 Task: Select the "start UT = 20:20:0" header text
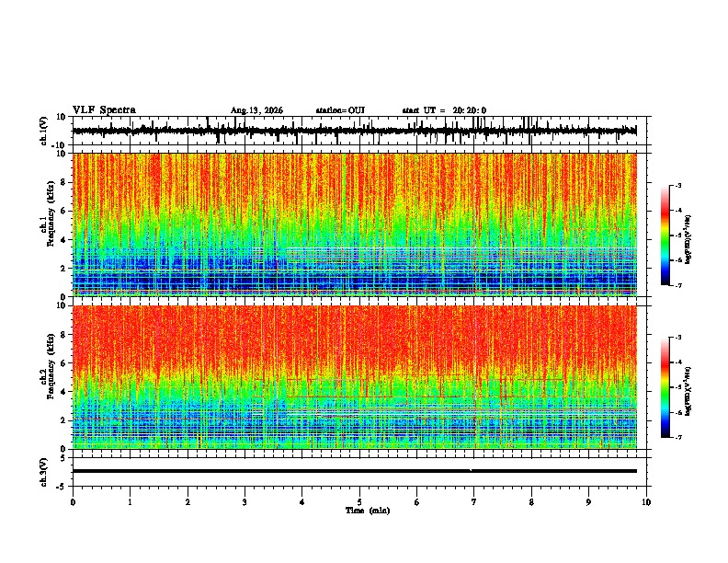coord(444,110)
